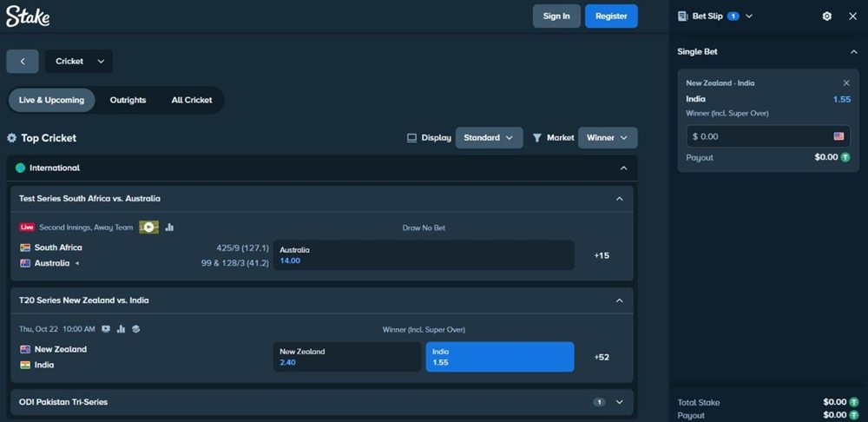Click the Tether icon beside bottom Payout total
This screenshot has width=868, height=422.
(854, 415)
